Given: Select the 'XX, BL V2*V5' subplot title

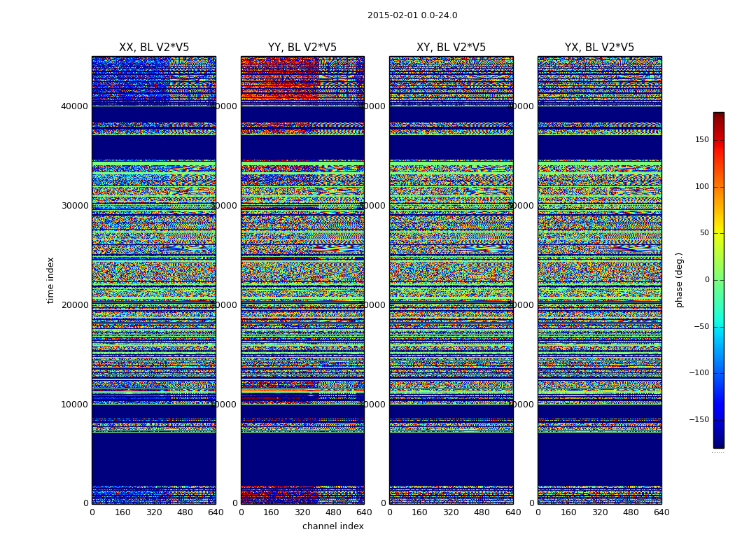Looking at the screenshot, I should click(x=154, y=48).
